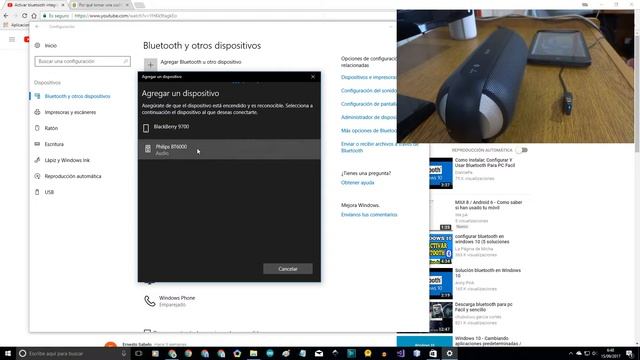640x360 pixels.
Task: Click the Cancelar button in the dialog
Action: click(x=288, y=269)
